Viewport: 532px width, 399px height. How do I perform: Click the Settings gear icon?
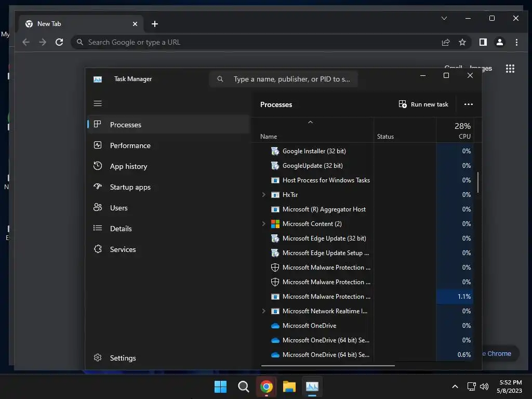point(98,357)
